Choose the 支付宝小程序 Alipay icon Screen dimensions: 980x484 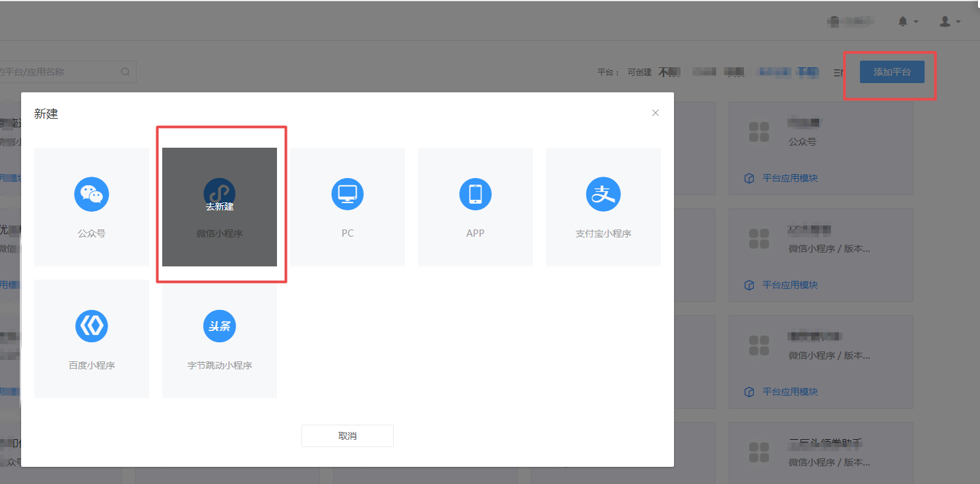(603, 194)
